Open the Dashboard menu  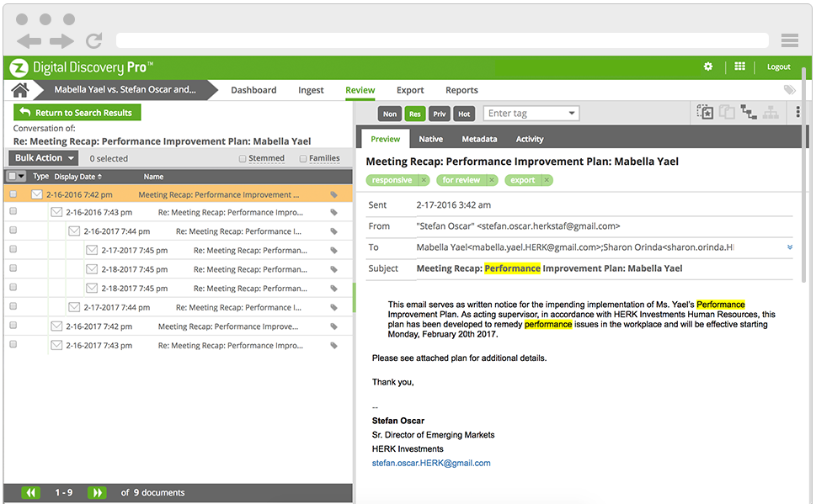pos(253,90)
